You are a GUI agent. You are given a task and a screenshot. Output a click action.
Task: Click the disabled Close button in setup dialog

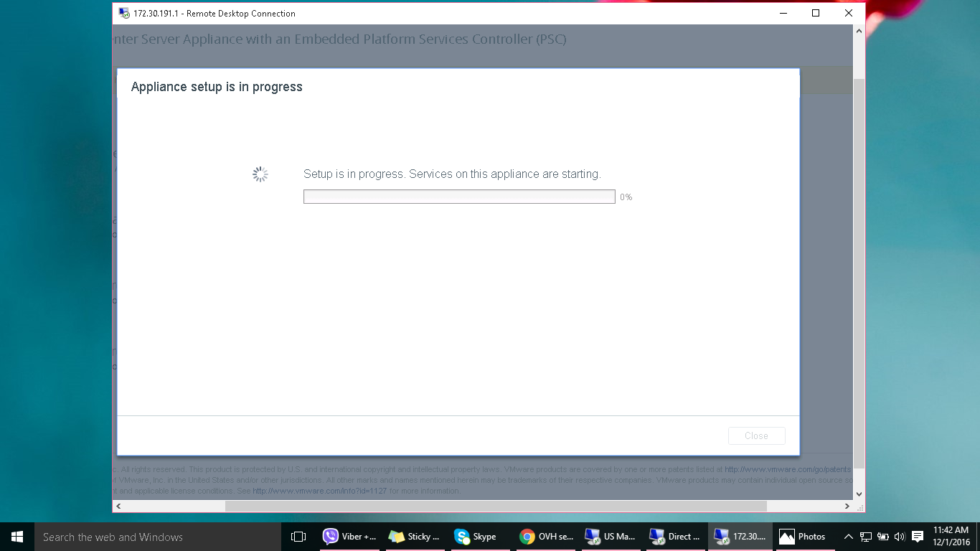[756, 435]
